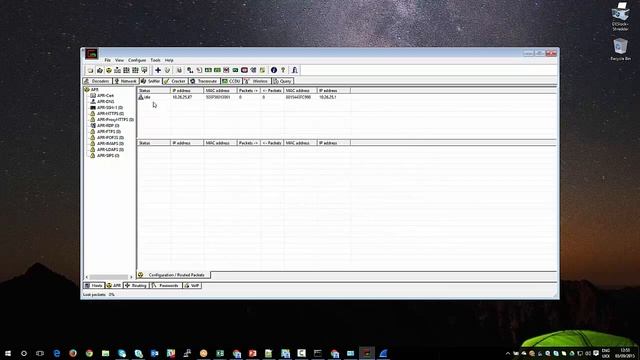The width and height of the screenshot is (640, 360).
Task: Open the Passwords sub-tab
Action: pos(166,286)
